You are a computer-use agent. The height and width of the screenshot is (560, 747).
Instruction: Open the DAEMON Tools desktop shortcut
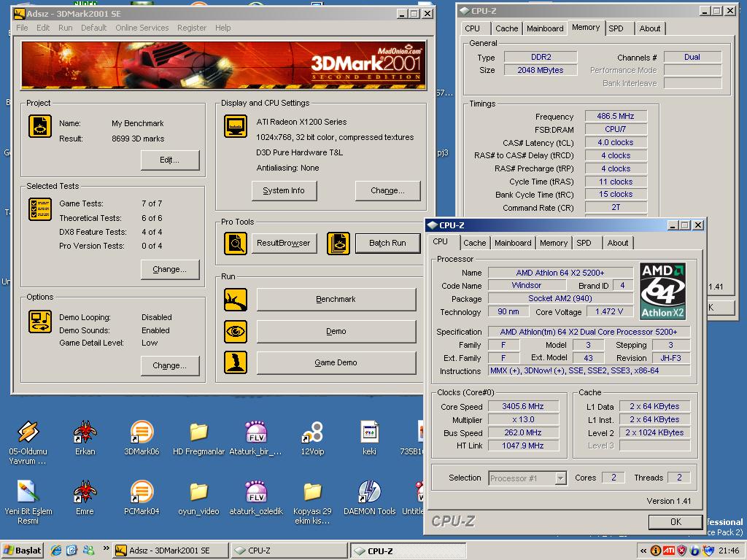click(x=369, y=492)
